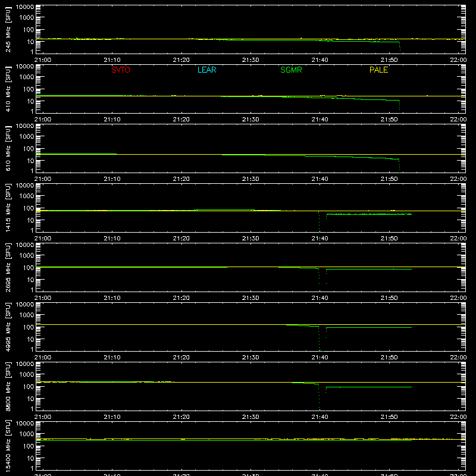Image resolution: width=476 pixels, height=476 pixels.
Task: Click the green SGMR trace in the 8800 MHz panel
Action: [369, 387]
